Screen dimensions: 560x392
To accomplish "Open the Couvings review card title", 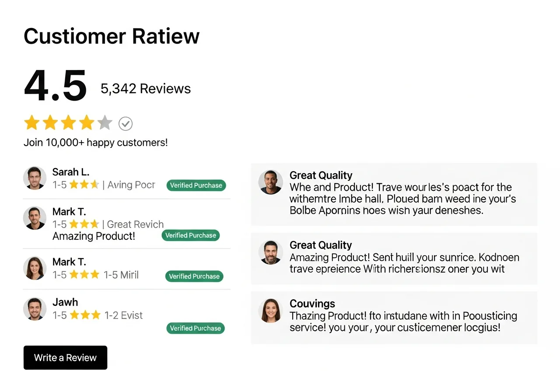I will coord(312,304).
